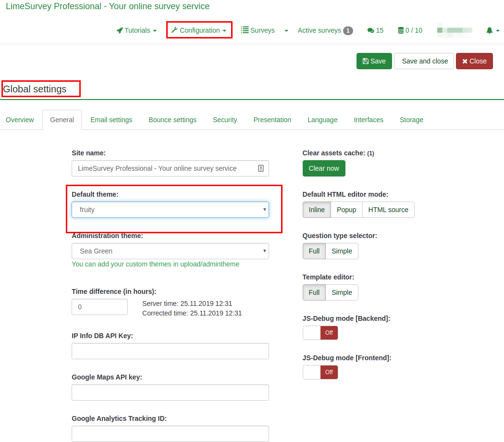
Task: Set Question type selector to Simple
Action: [x=342, y=251]
